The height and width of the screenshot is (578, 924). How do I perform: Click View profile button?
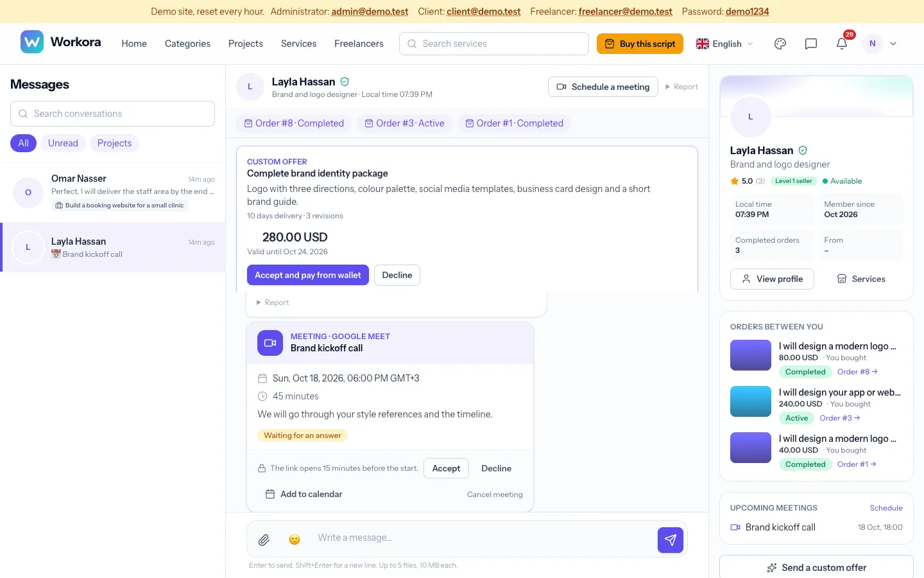click(x=772, y=279)
